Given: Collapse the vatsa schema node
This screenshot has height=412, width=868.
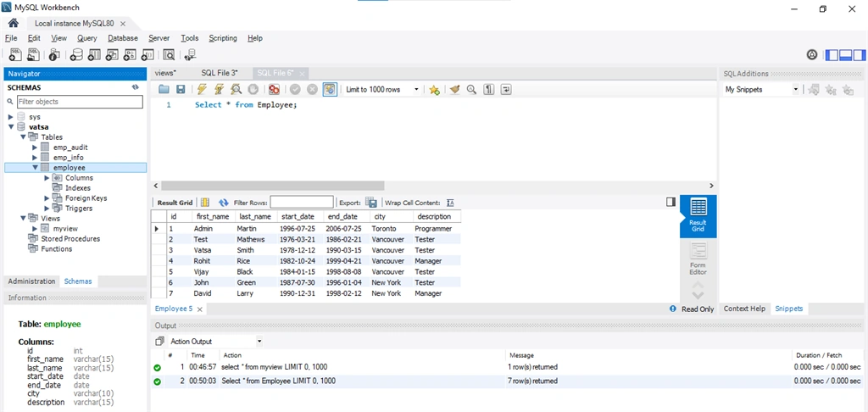Looking at the screenshot, I should coord(10,127).
